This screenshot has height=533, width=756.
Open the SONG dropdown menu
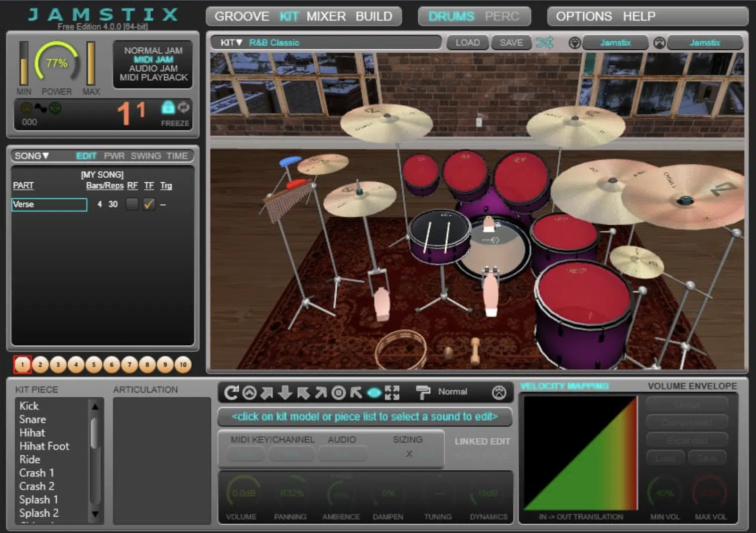pos(32,156)
